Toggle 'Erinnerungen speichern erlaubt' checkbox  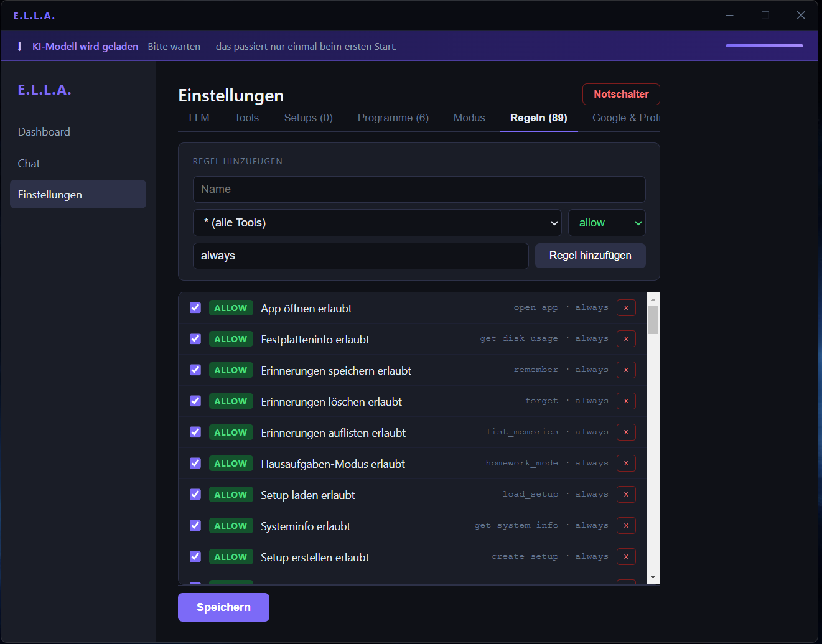[195, 370]
